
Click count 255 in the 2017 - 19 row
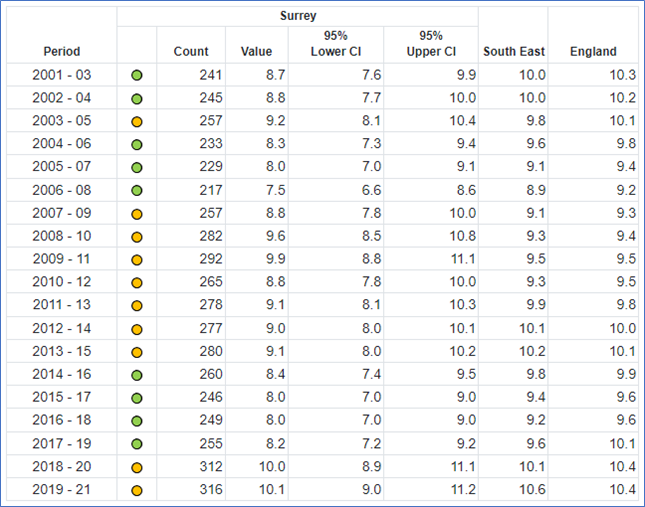(x=211, y=443)
